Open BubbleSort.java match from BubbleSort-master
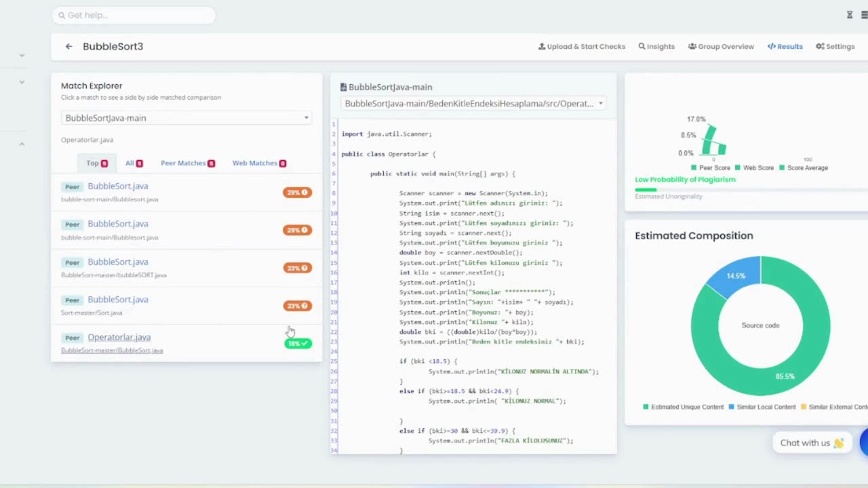The width and height of the screenshot is (868, 488). click(117, 262)
